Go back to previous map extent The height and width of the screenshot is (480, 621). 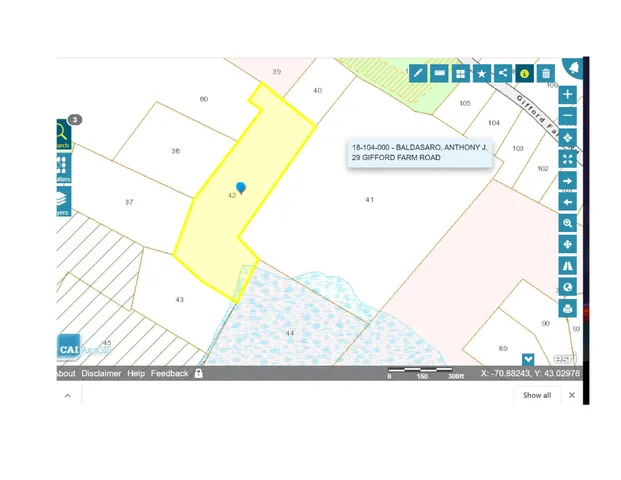[568, 202]
